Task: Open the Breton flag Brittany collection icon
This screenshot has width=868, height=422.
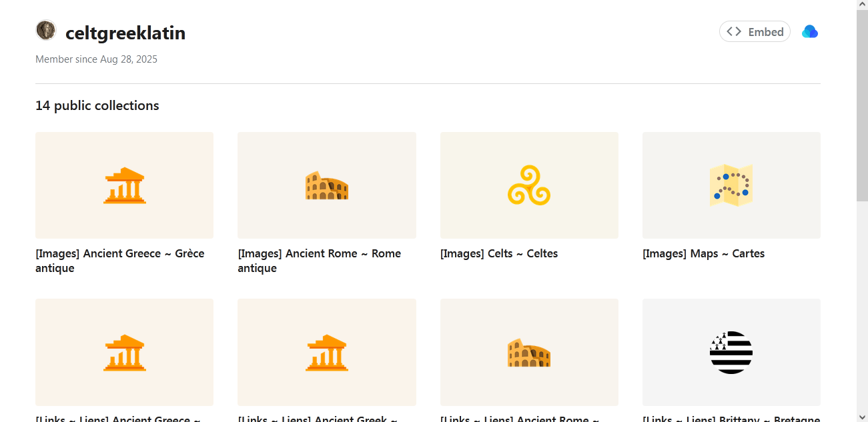Action: (731, 352)
